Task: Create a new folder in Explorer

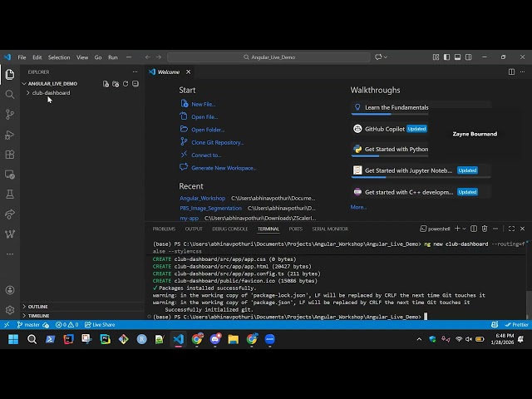Action: tap(116, 84)
